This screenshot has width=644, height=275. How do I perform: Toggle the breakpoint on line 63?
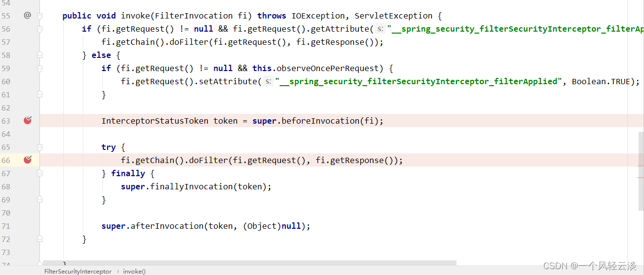(x=28, y=120)
